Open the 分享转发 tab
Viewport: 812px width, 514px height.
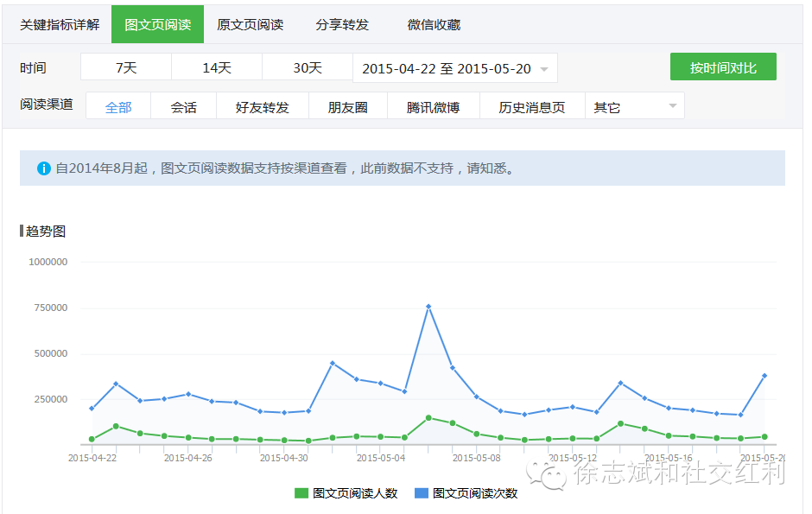[342, 25]
